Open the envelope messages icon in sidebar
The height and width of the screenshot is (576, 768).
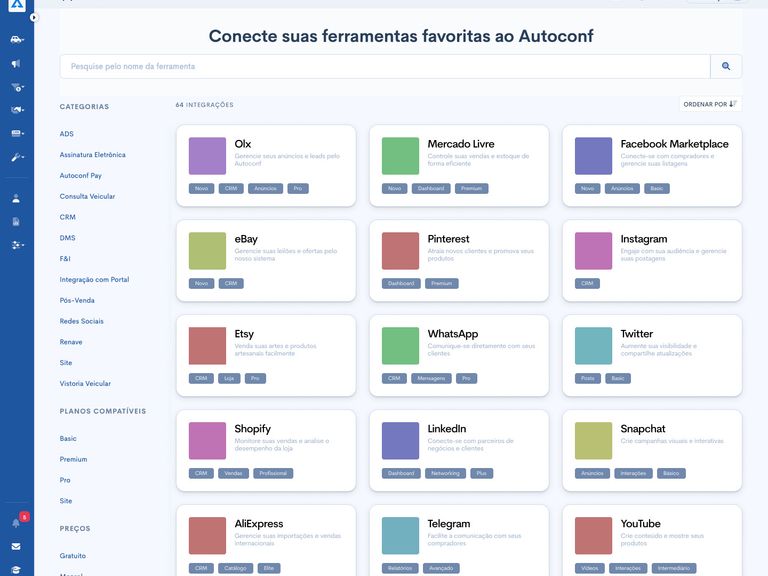tap(16, 547)
